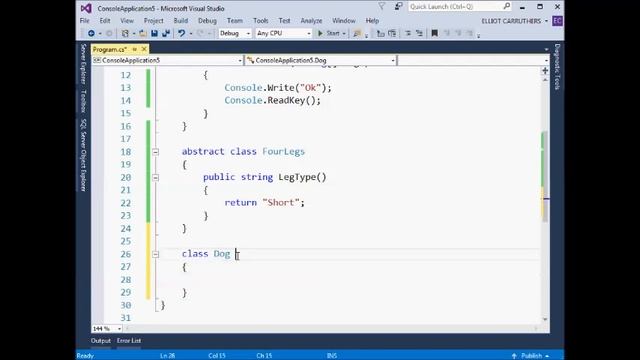
Task: Click the search magnifier in Quick Launch
Action: tap(507, 6)
